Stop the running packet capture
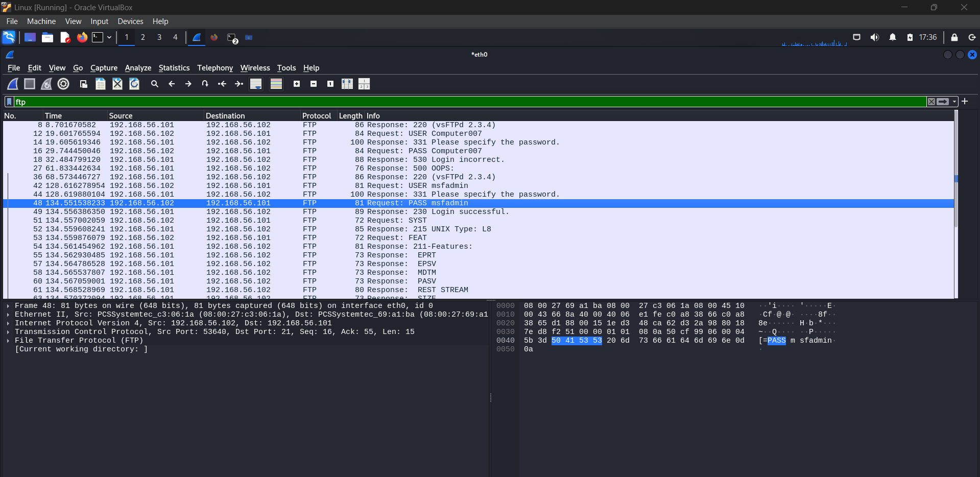This screenshot has height=477, width=980. 30,84
